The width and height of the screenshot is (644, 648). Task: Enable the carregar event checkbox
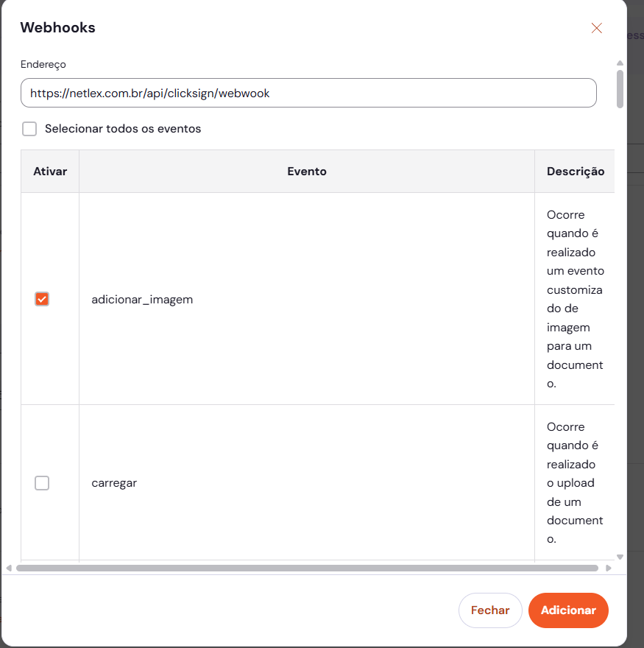point(42,483)
